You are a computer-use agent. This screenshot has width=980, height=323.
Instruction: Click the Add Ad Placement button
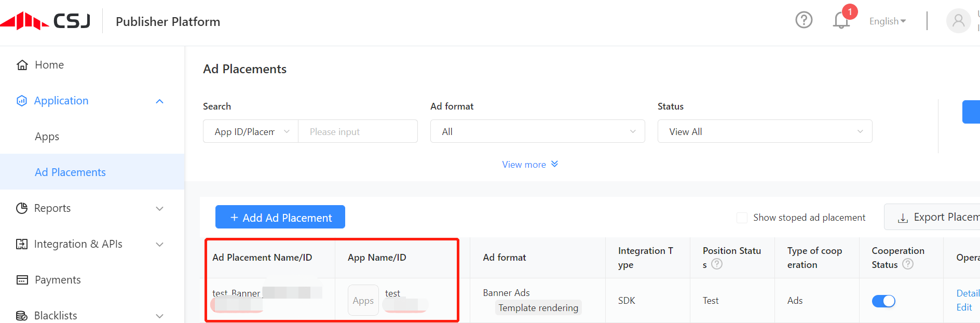click(x=280, y=217)
